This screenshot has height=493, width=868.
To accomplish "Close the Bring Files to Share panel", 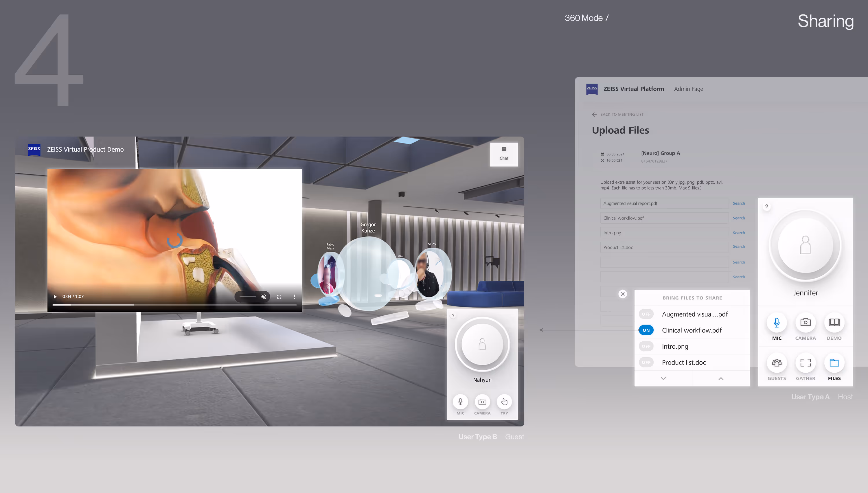I will coord(622,294).
